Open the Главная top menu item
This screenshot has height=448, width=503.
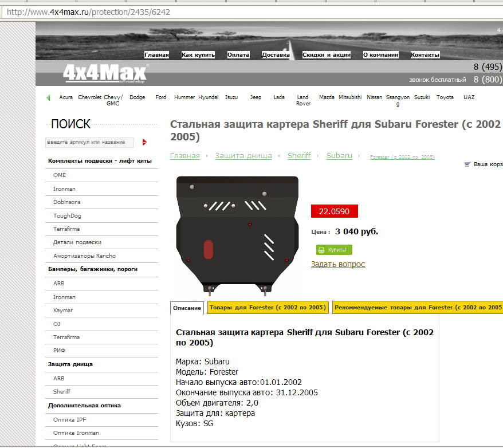click(x=156, y=55)
